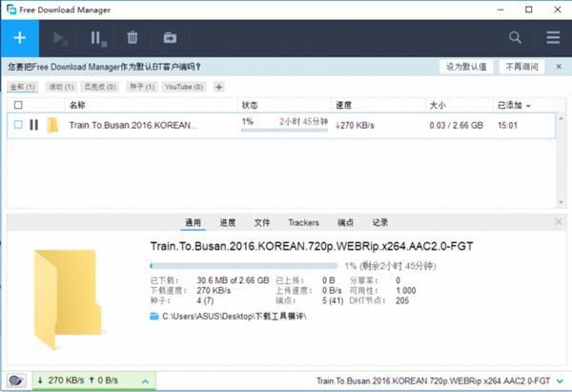Select the 全部 (1) filter tab

(x=23, y=87)
